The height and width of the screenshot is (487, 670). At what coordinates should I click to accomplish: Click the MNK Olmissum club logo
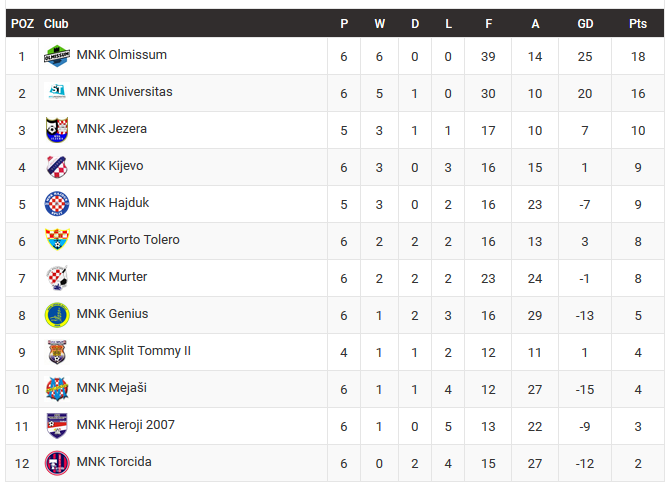[x=57, y=56]
